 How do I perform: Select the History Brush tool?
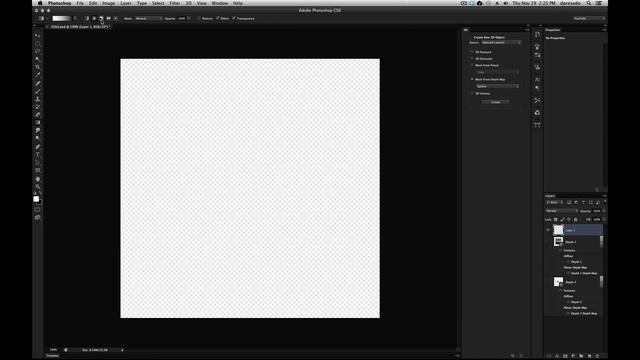coord(38,107)
